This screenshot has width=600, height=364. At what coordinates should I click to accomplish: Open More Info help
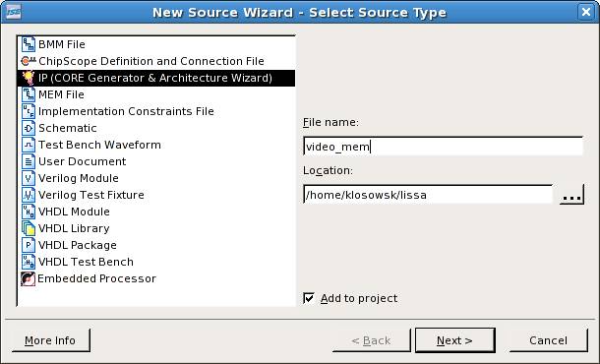coord(50,340)
